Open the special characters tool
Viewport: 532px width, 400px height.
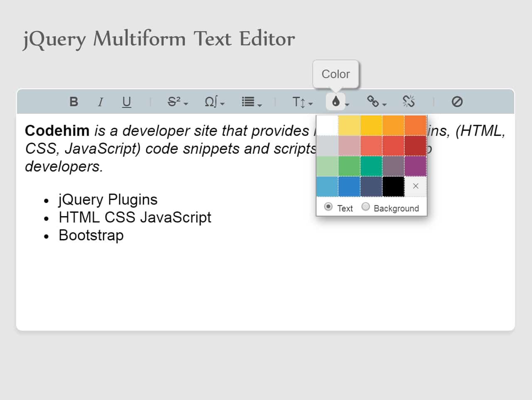(x=211, y=101)
